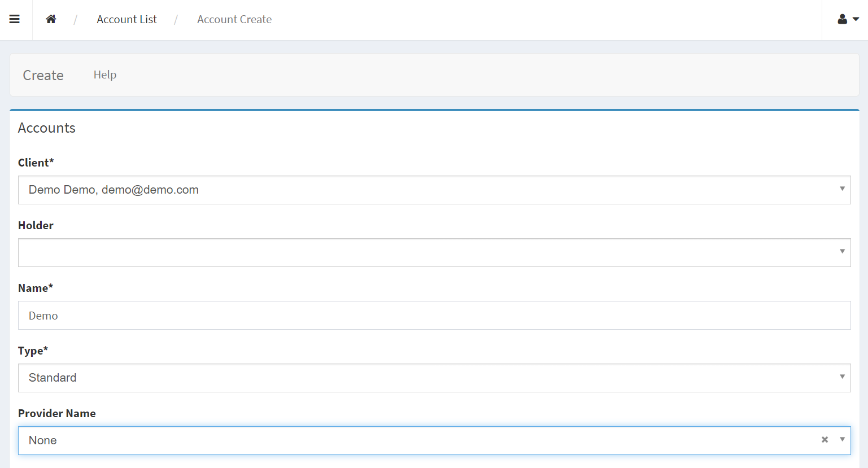Expand the Holder dropdown arrow
The height and width of the screenshot is (468, 868).
pos(842,252)
